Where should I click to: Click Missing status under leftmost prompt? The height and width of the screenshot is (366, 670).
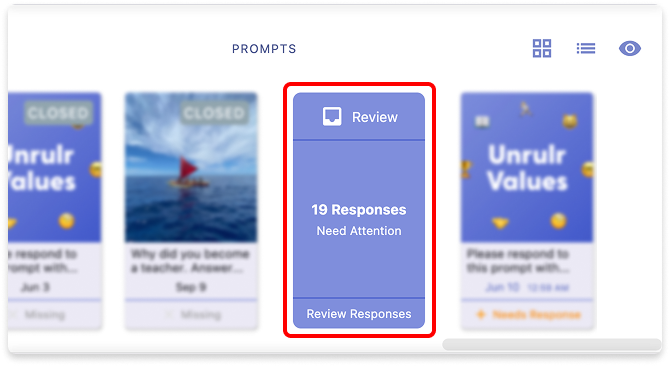pos(44,315)
